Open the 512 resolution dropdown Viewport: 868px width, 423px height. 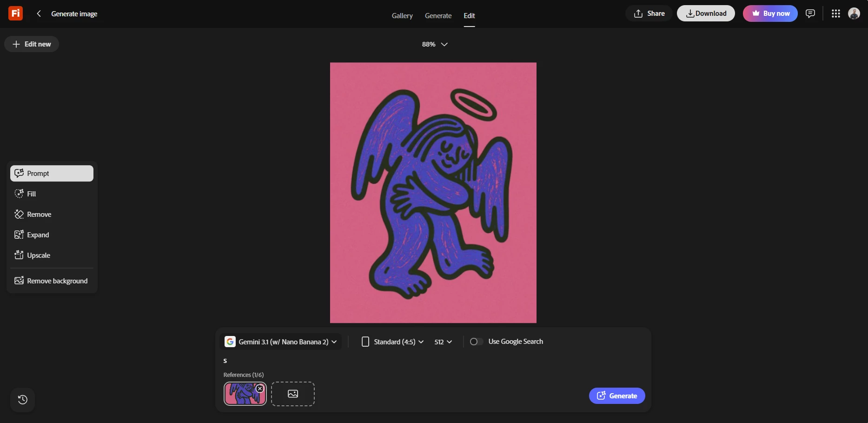pos(443,342)
